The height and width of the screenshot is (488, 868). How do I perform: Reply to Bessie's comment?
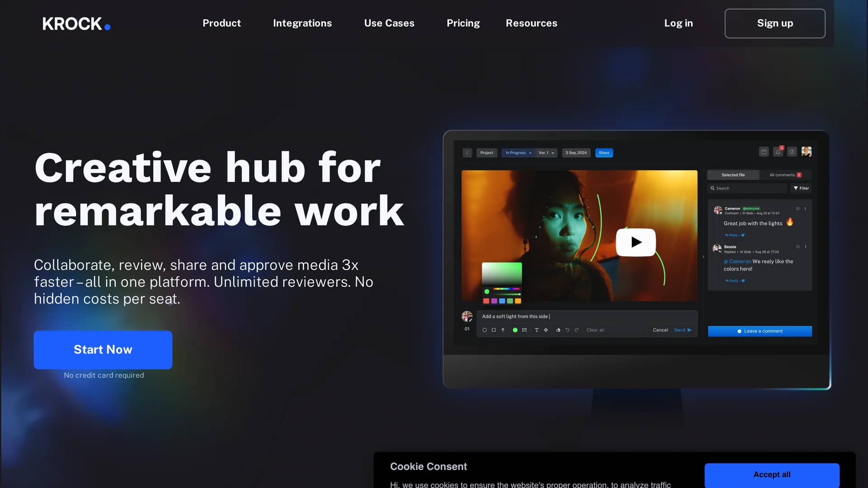(x=731, y=281)
